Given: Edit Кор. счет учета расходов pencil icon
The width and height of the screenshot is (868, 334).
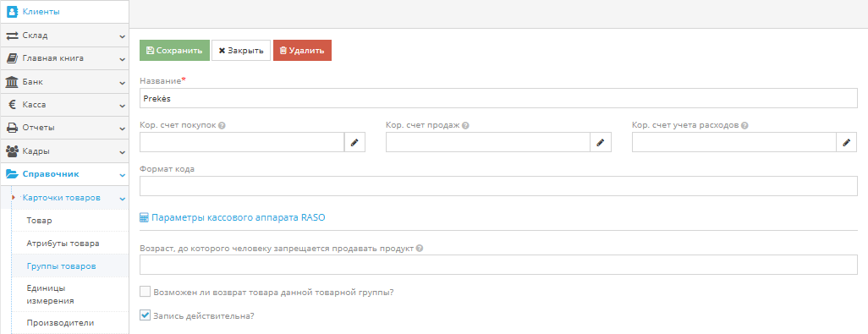Looking at the screenshot, I should (846, 143).
